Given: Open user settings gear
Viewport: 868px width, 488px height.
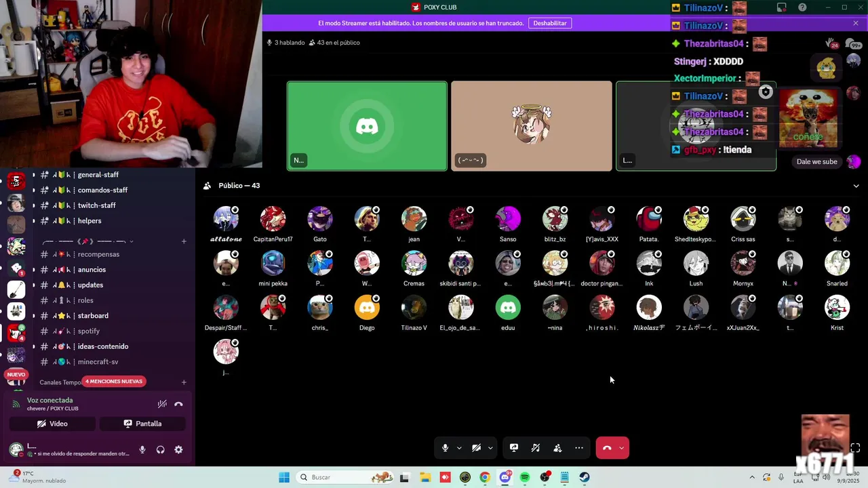Looking at the screenshot, I should coord(178,449).
